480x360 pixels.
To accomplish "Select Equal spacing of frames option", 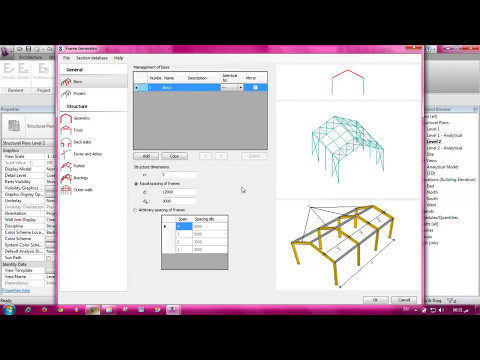I will point(136,184).
